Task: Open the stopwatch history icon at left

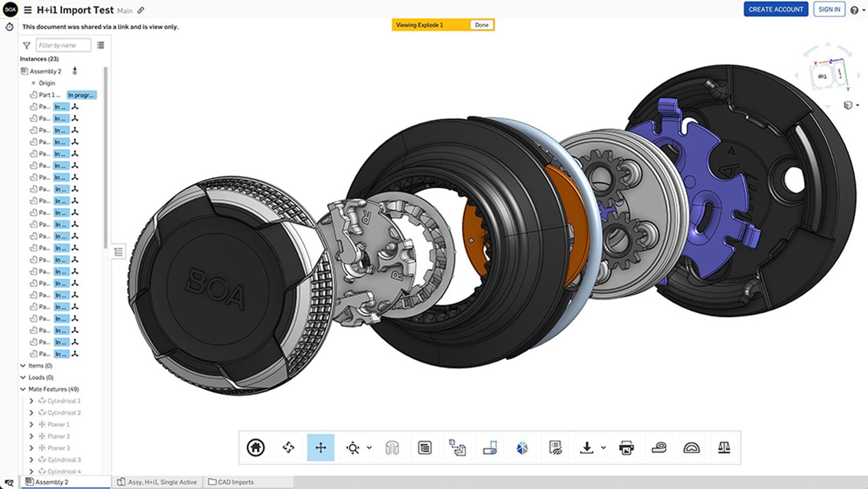Action: point(9,27)
